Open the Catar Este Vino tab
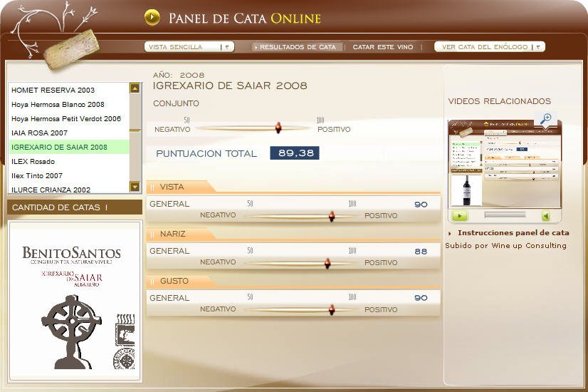 coord(383,47)
